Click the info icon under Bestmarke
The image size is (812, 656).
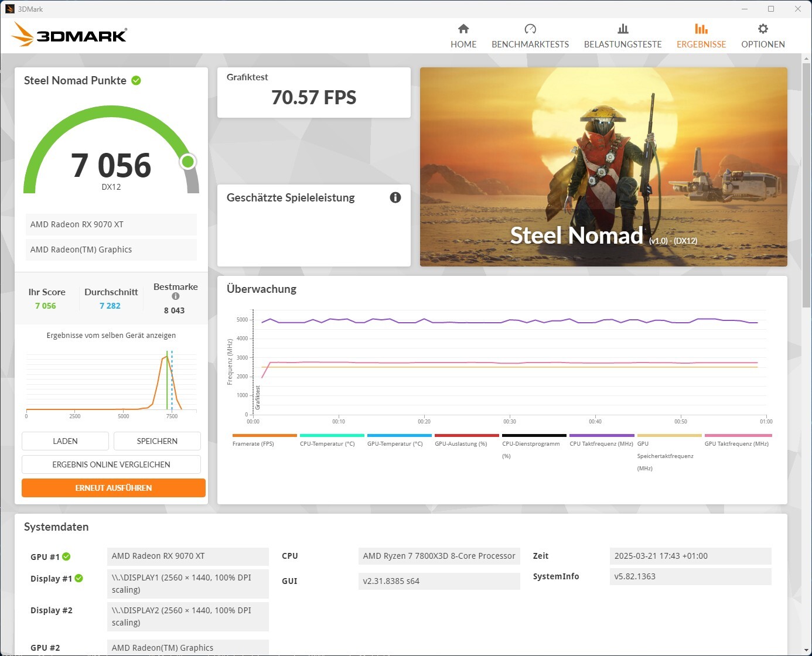point(175,296)
